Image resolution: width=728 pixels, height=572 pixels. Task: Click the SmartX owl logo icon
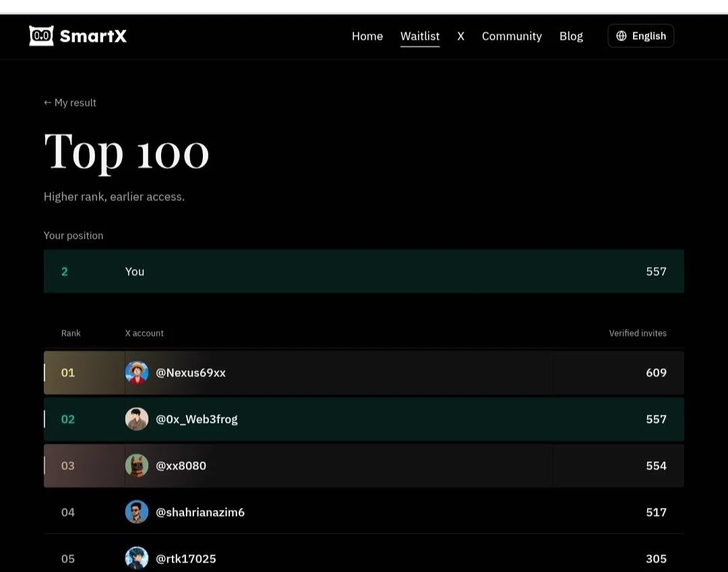tap(41, 36)
